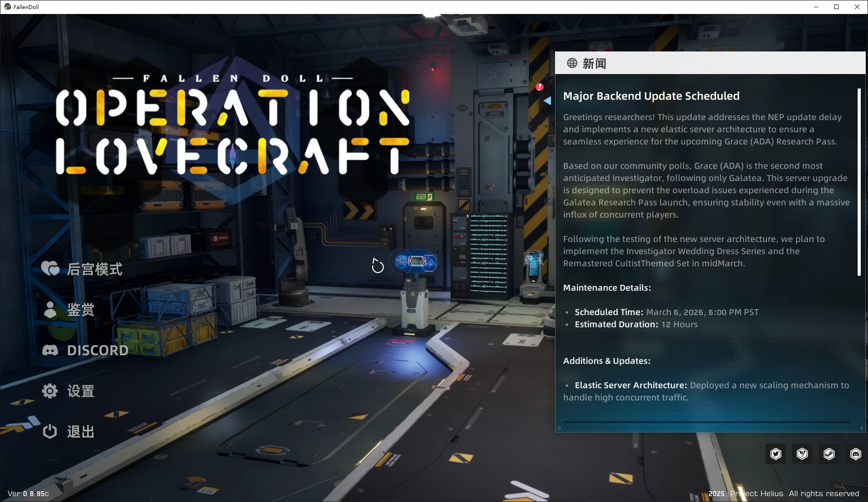Open the Steam page icon
The height and width of the screenshot is (502, 868).
(x=829, y=454)
